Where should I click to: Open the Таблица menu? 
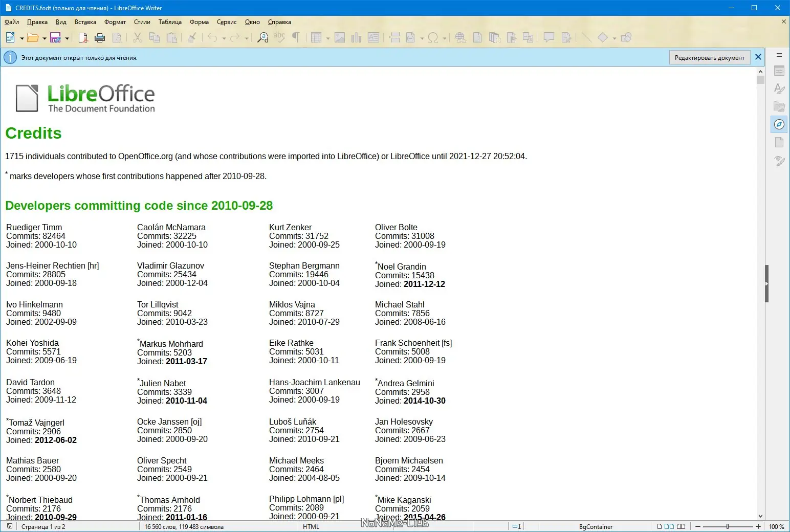click(170, 22)
